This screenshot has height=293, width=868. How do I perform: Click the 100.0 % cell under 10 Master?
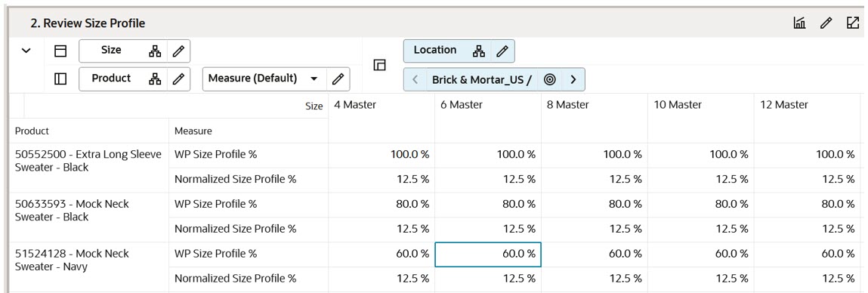pyautogui.click(x=700, y=155)
